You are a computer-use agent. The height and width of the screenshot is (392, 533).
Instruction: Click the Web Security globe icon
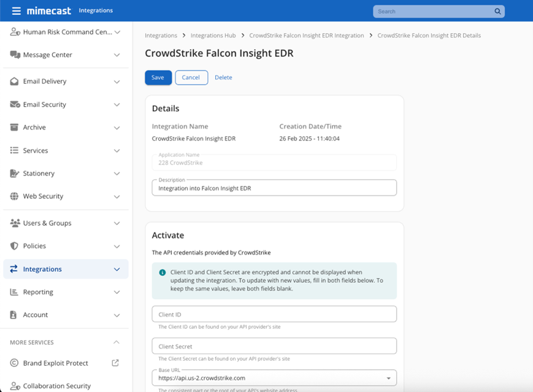(14, 196)
